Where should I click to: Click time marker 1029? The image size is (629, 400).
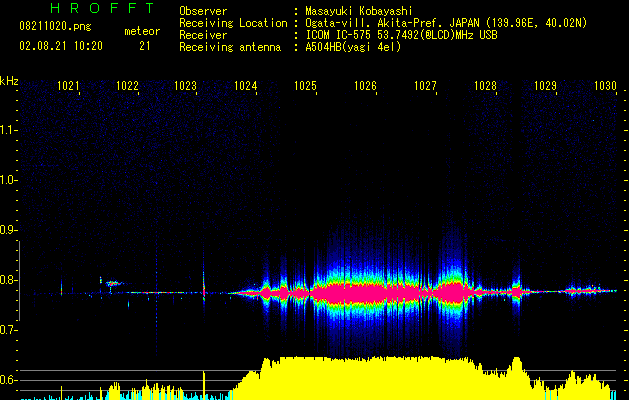(546, 86)
